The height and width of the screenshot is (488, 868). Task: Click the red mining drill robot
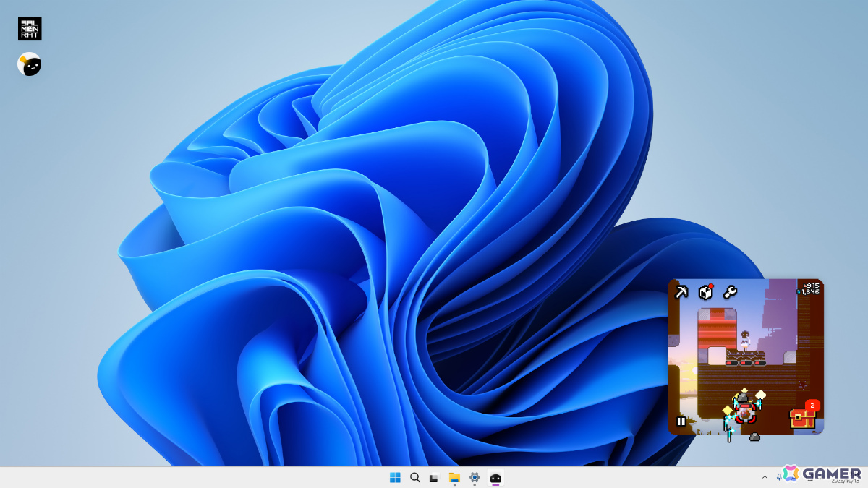pos(745,414)
